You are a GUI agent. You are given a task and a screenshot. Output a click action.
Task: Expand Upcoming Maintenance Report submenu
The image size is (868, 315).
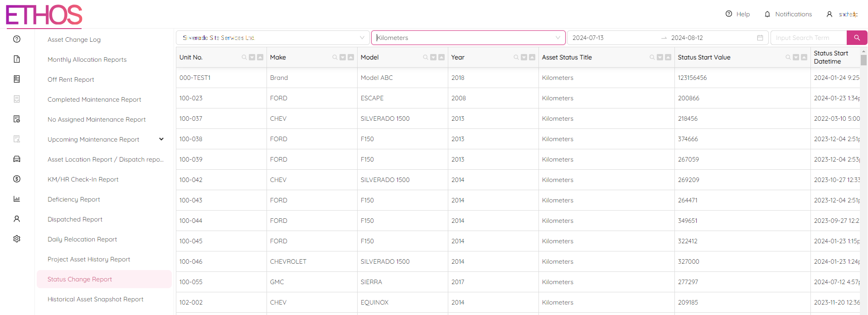(x=161, y=139)
